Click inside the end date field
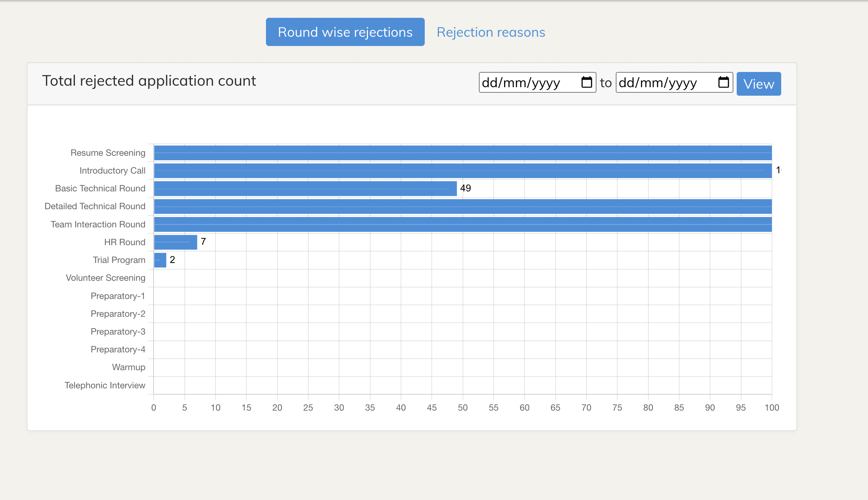Image resolution: width=868 pixels, height=500 pixels. [664, 82]
